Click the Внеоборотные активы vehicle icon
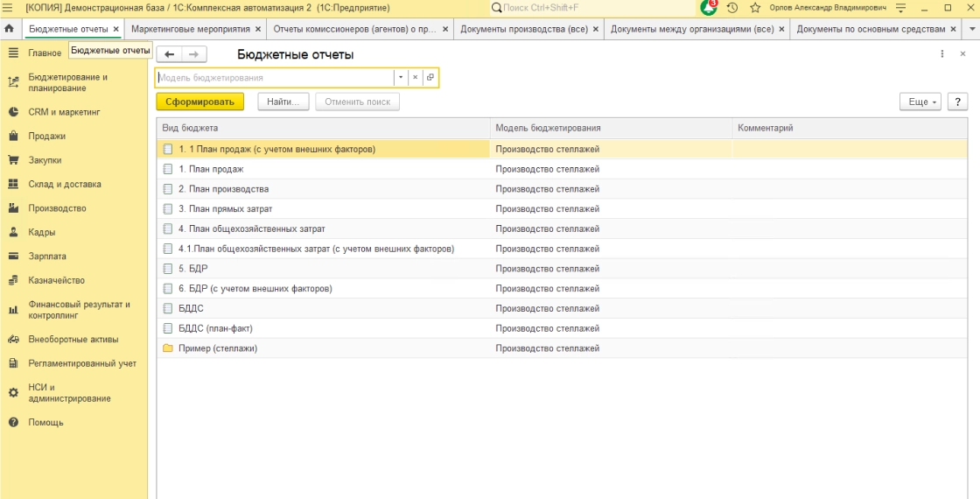 pos(13,339)
